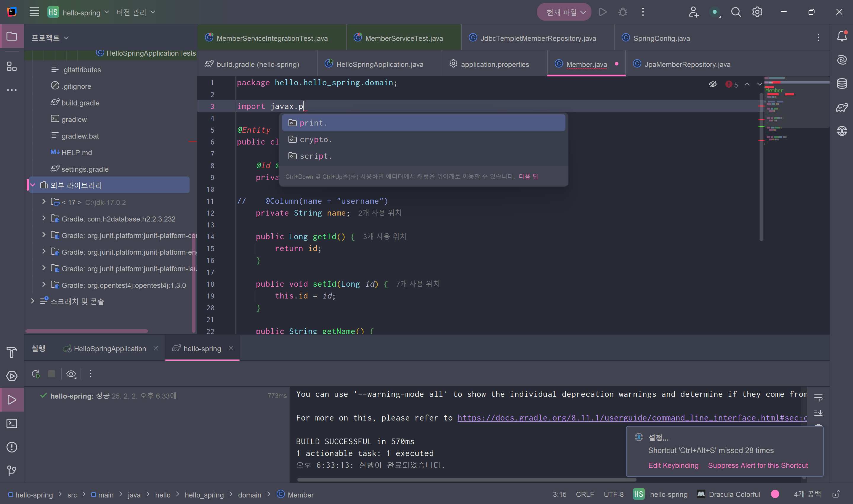Open the Terminal tool window icon
Screen dimensions: 853x504
coord(12,423)
